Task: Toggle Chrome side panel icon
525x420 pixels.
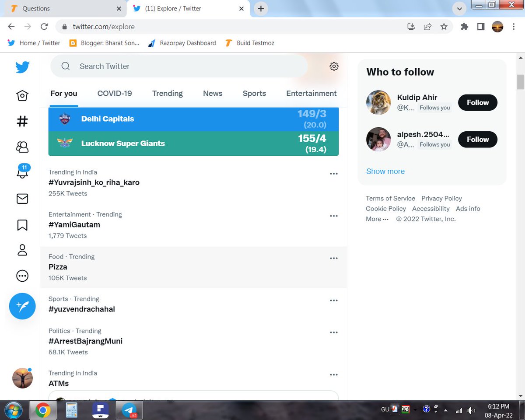Action: [x=481, y=27]
